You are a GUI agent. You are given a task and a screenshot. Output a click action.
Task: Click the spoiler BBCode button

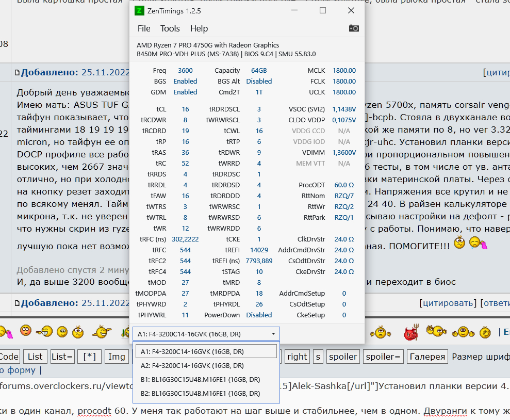[343, 357]
